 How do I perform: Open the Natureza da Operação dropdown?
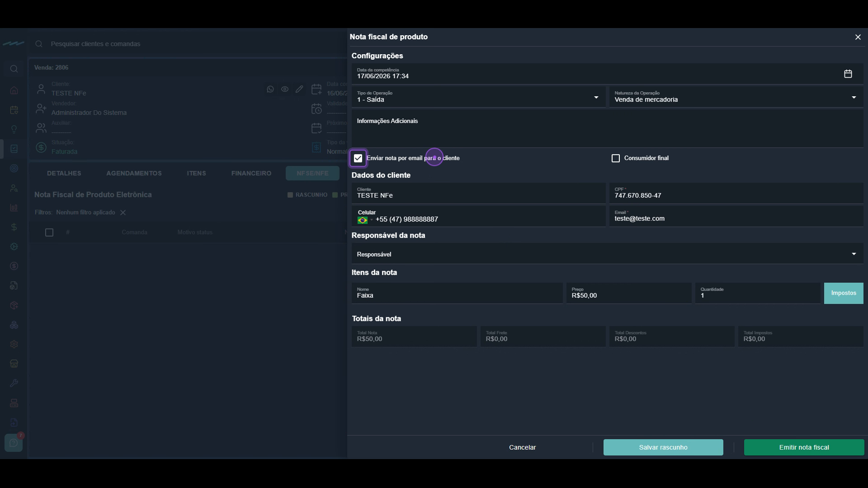point(736,97)
